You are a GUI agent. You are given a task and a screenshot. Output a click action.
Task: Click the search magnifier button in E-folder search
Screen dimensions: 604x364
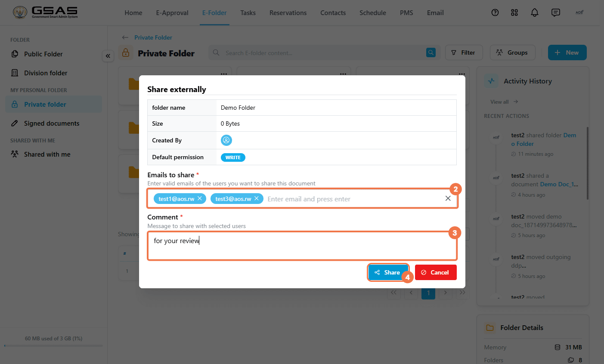point(431,52)
